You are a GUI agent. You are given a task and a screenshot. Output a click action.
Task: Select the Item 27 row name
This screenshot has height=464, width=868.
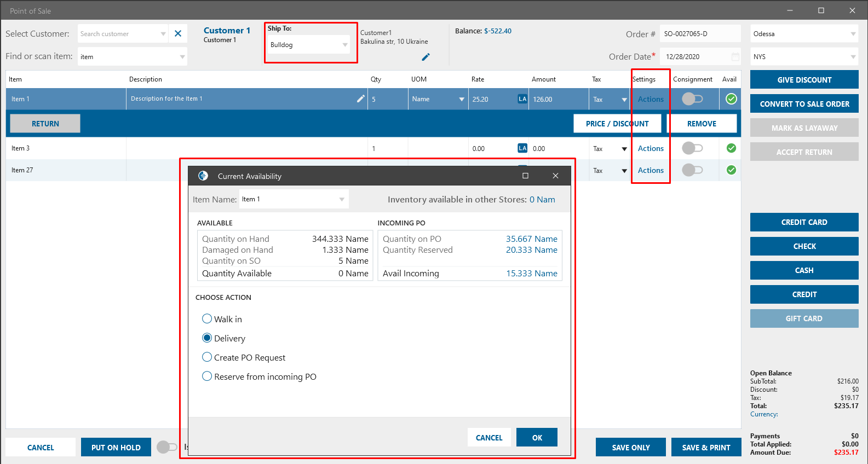(22, 170)
